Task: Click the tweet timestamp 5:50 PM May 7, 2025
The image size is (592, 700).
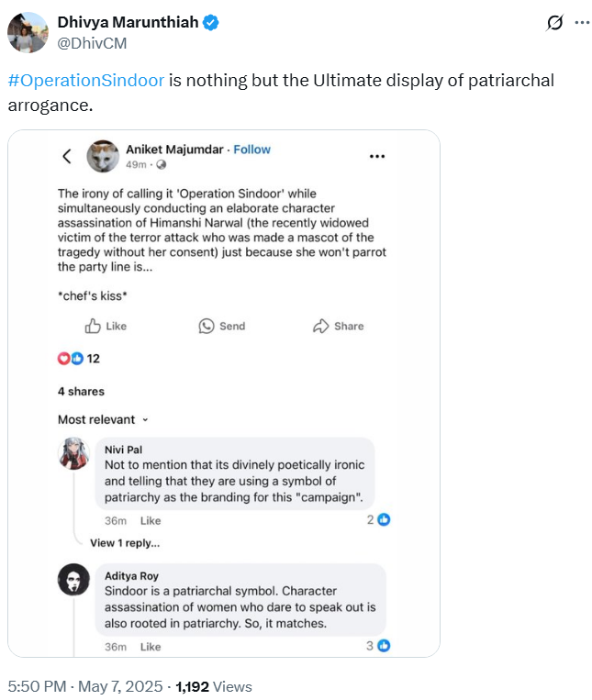Action: pos(84,686)
